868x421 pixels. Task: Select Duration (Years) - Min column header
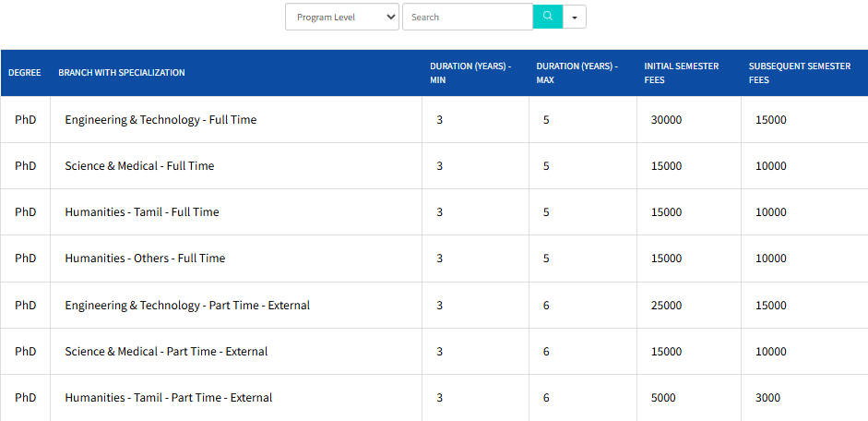click(470, 73)
